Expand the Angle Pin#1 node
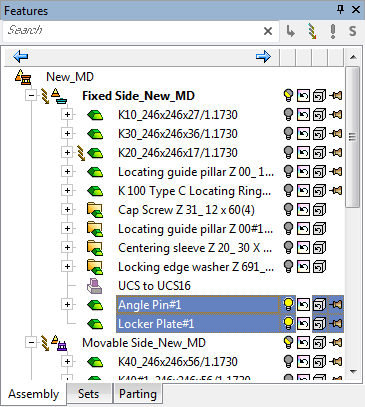Image resolution: width=365 pixels, height=407 pixels. [67, 305]
